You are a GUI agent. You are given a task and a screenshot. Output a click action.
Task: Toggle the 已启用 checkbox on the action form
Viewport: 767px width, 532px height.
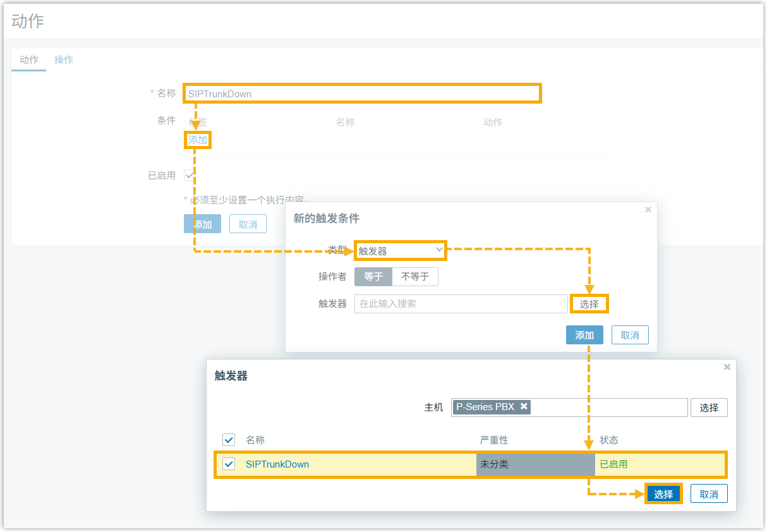pos(189,175)
